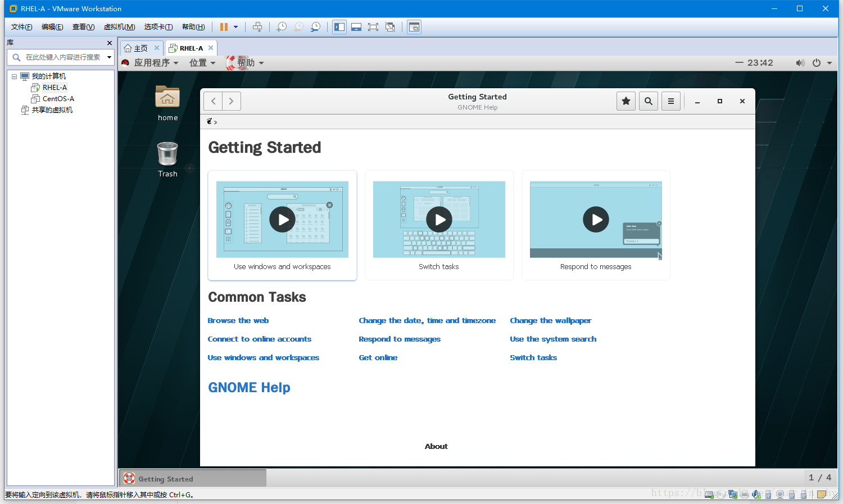Open the Switch tasks link under Common Tasks
Viewport: 843px width, 504px height.
(x=533, y=358)
